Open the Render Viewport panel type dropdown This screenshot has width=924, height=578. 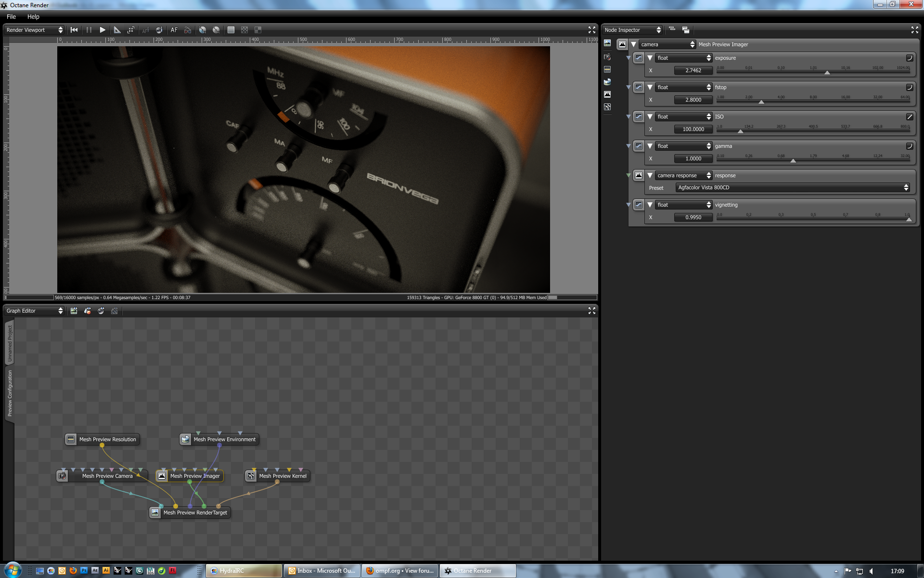point(34,30)
